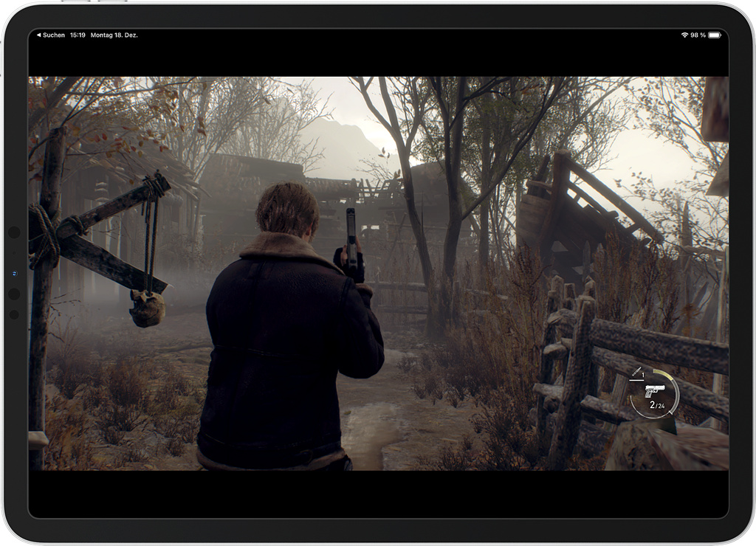
Task: Tap the hanging skull on the wooden post
Action: 147,308
